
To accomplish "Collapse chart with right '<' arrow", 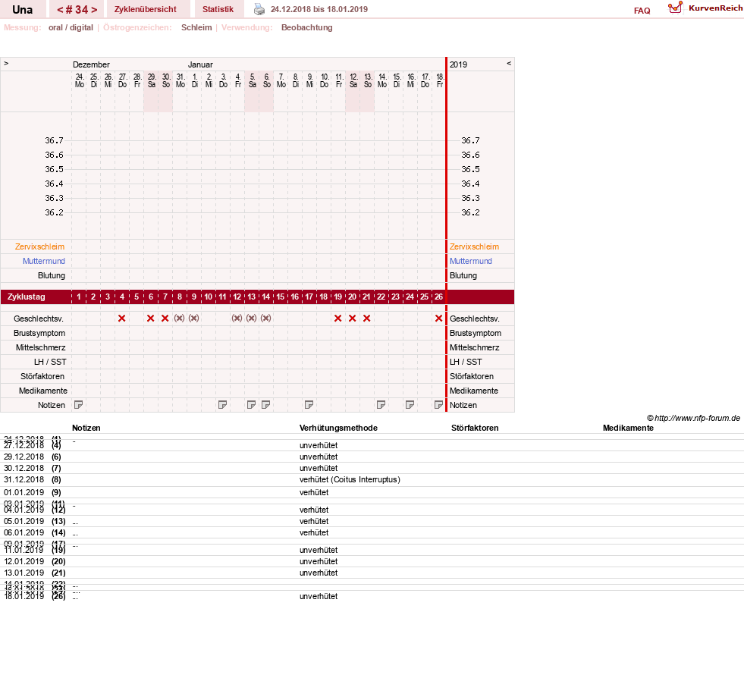I will tap(509, 63).
